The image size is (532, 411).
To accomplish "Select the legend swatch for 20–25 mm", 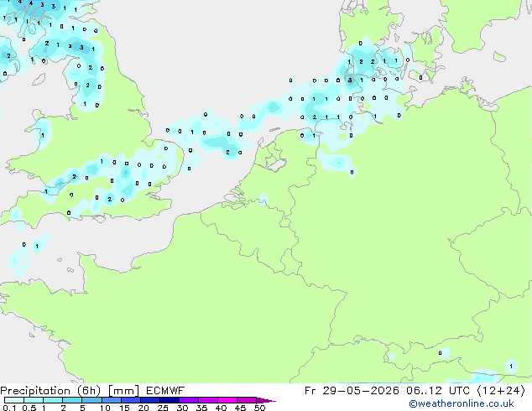I will point(150,400).
